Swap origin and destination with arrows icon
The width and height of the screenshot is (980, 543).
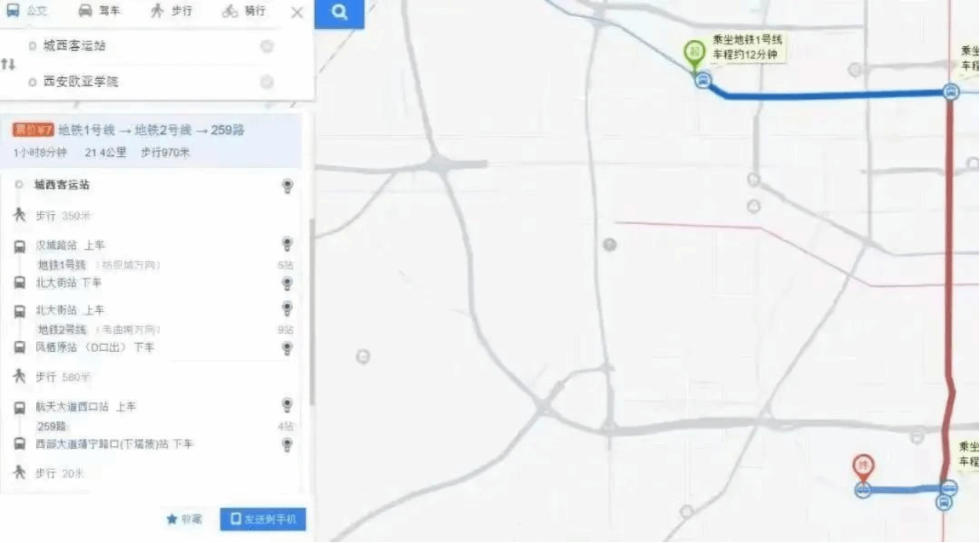point(8,63)
